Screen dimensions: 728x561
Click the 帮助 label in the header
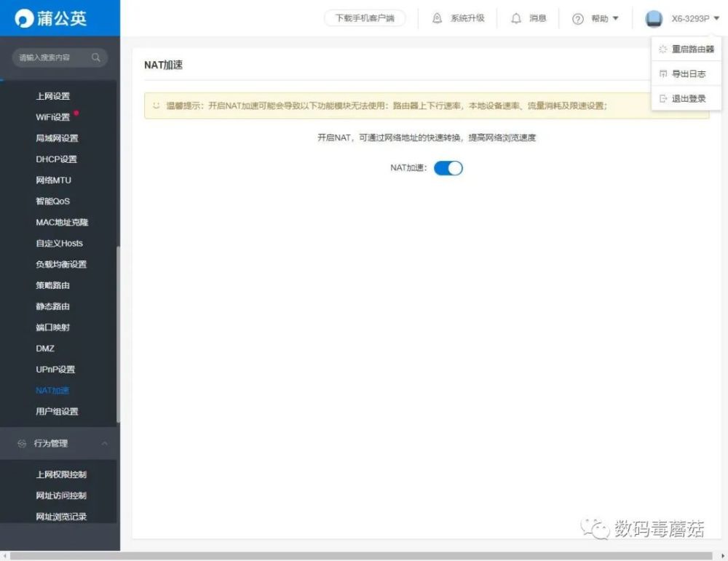tap(599, 18)
